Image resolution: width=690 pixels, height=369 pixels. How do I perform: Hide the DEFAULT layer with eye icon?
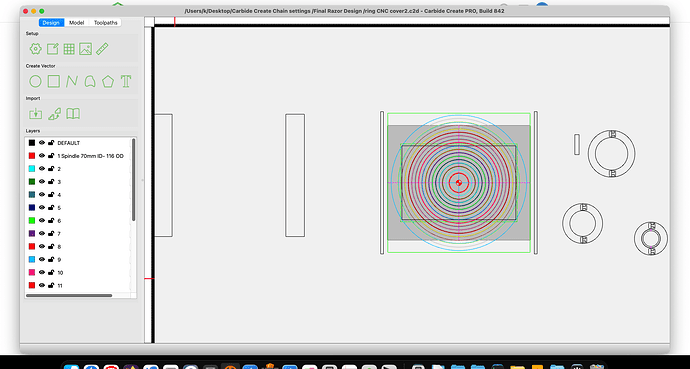(x=42, y=143)
